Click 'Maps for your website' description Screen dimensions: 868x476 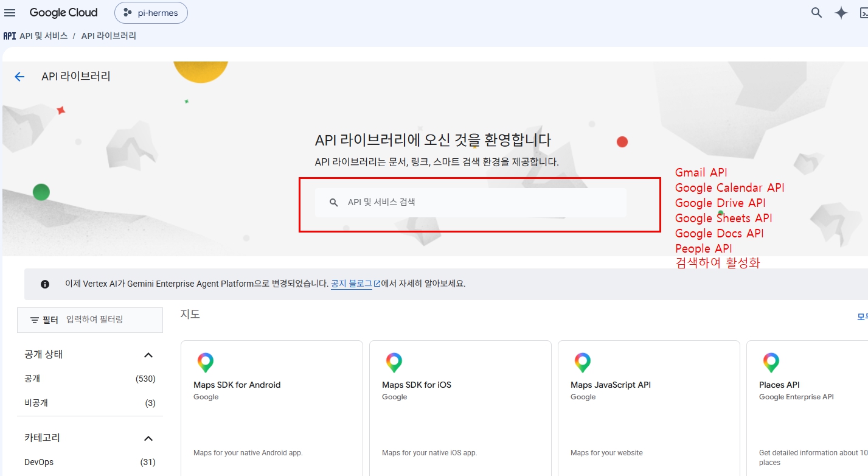606,453
